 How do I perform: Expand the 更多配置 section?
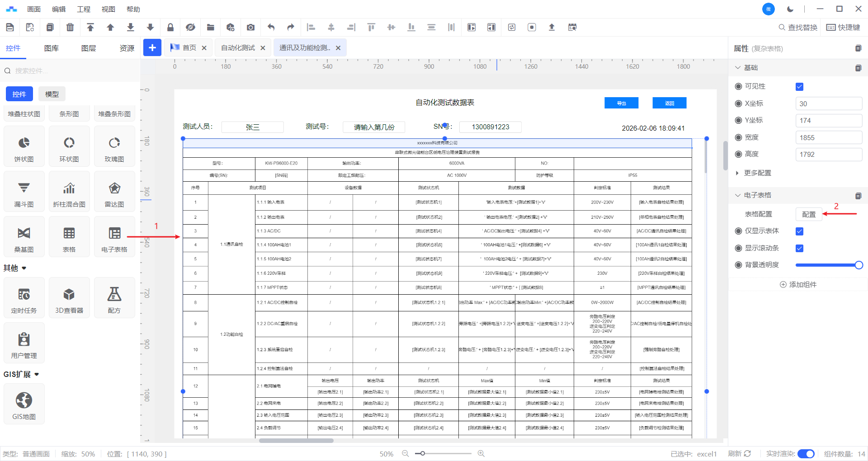[x=757, y=173]
